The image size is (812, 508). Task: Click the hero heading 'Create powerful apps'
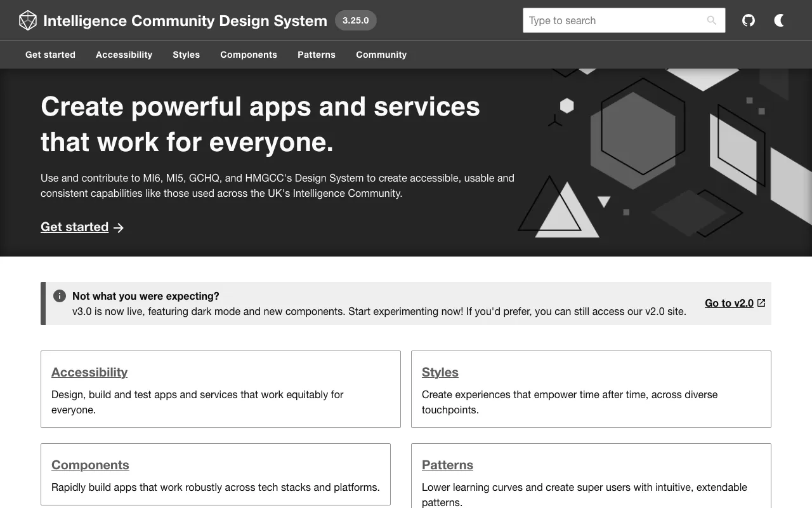pyautogui.click(x=260, y=124)
